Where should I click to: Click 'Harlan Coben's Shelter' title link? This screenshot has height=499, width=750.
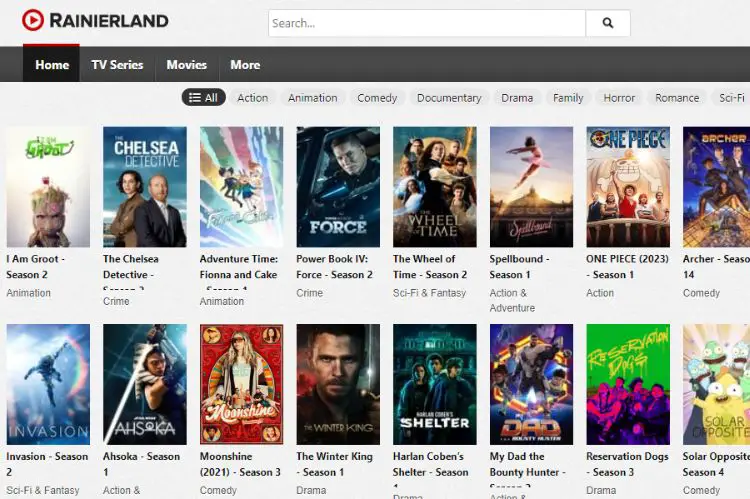coord(430,468)
